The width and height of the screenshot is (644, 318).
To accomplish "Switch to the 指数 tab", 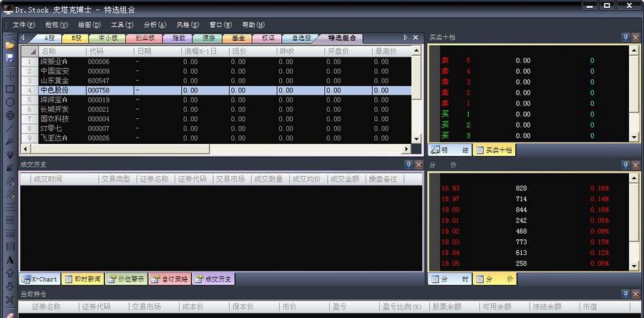I will (x=179, y=38).
